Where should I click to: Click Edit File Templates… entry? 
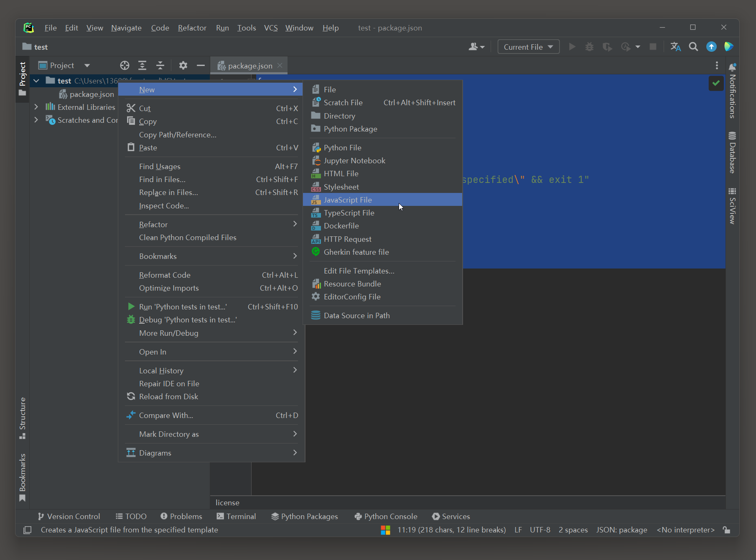click(382, 271)
